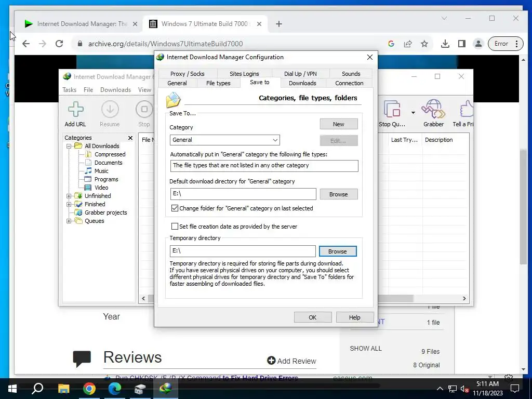The width and height of the screenshot is (532, 399).
Task: Show hidden system tray icons
Action: 440,389
